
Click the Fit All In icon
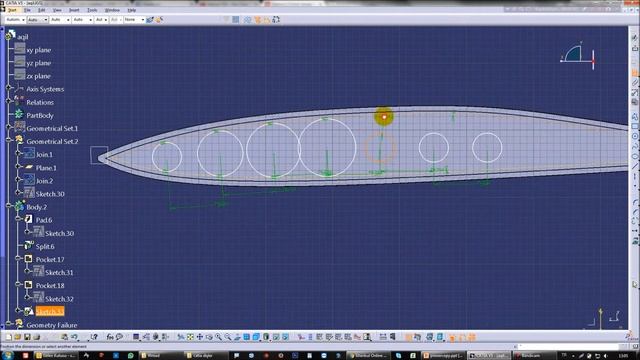click(190, 337)
